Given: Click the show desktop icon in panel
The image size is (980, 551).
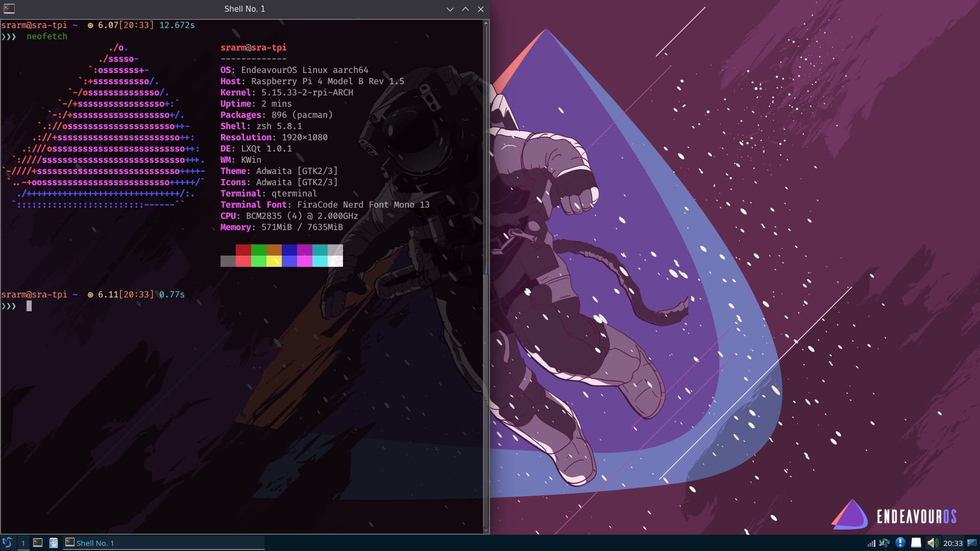Looking at the screenshot, I should 972,543.
